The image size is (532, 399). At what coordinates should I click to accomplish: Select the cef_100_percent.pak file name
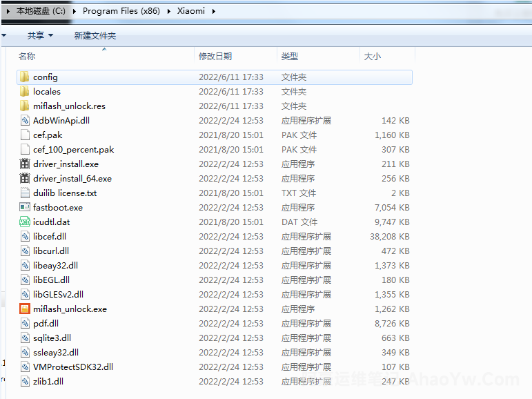coord(73,149)
